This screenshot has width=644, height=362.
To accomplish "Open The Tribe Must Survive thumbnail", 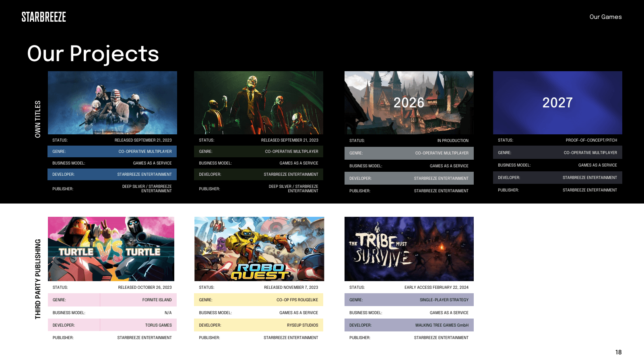I will pyautogui.click(x=409, y=249).
